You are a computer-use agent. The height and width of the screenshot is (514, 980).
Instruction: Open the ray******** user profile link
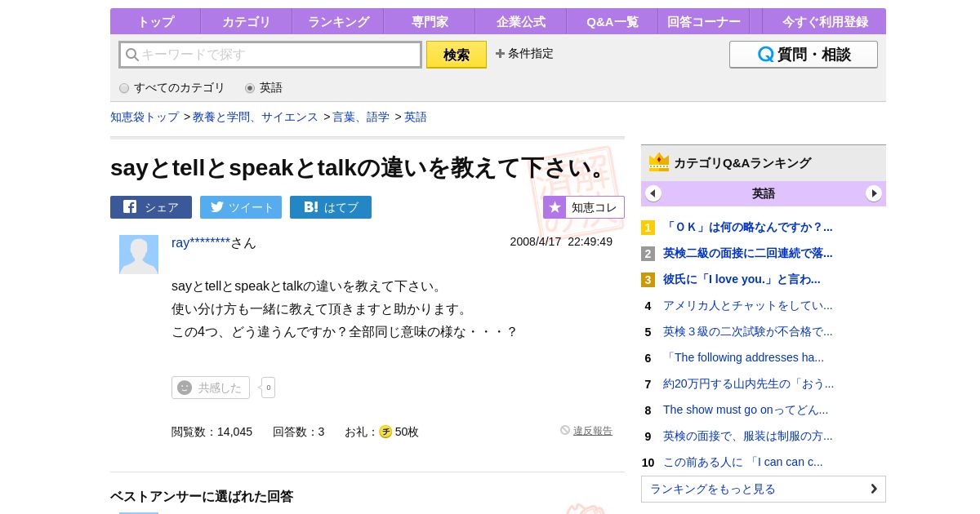pos(201,243)
